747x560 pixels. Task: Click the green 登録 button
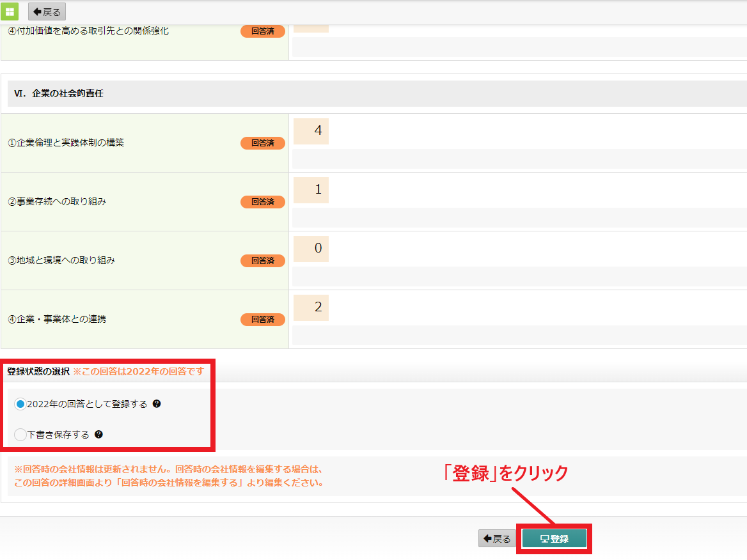[x=554, y=539]
